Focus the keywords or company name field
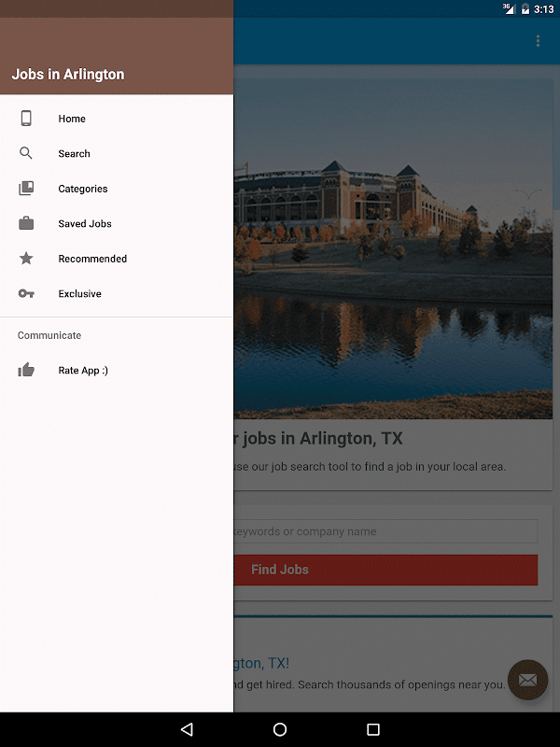The height and width of the screenshot is (747, 560). (385, 531)
